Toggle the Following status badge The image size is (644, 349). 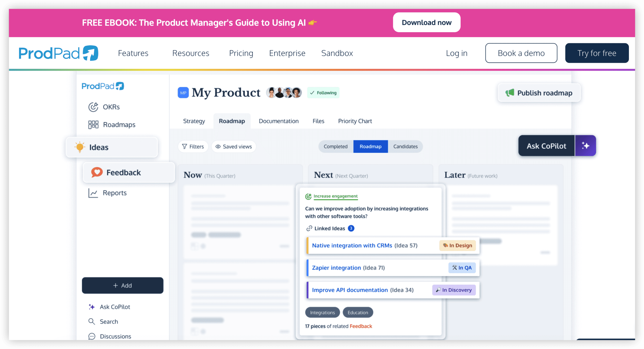(x=323, y=93)
